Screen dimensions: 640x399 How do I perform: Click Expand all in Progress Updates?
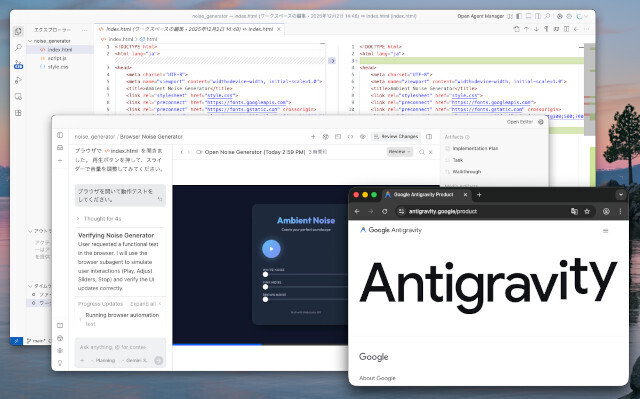tap(145, 304)
